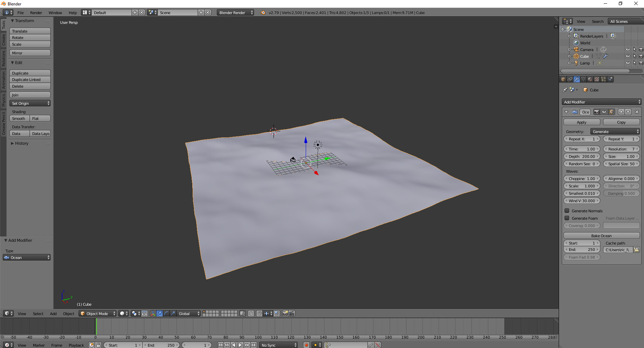Adjust the Choppiness value slider
644x348 pixels.
point(581,179)
